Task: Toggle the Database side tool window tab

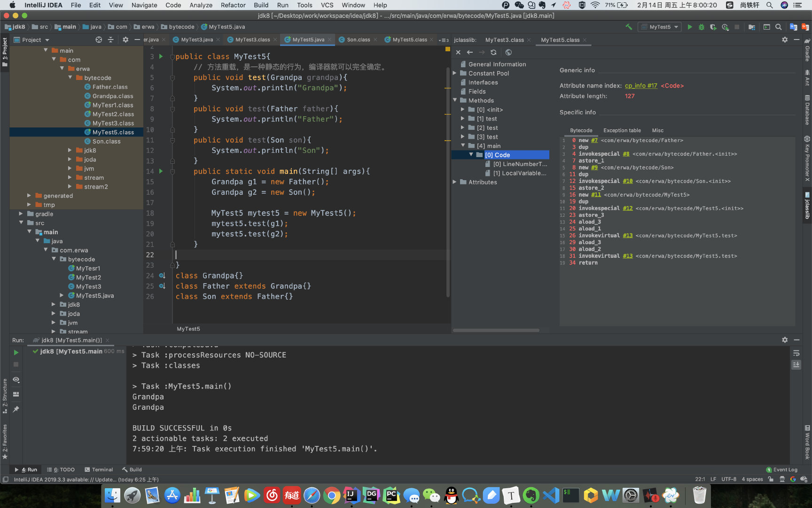Action: point(807,110)
